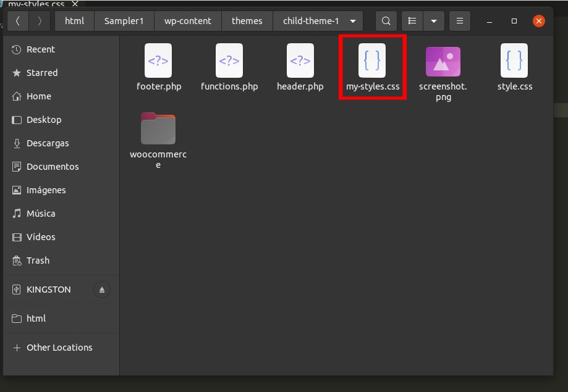Close the my-styles.css editor tab behind

pos(75,4)
